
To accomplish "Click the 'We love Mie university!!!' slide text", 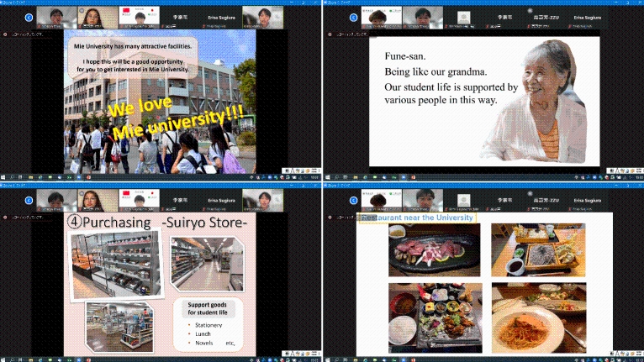I will 175,118.
